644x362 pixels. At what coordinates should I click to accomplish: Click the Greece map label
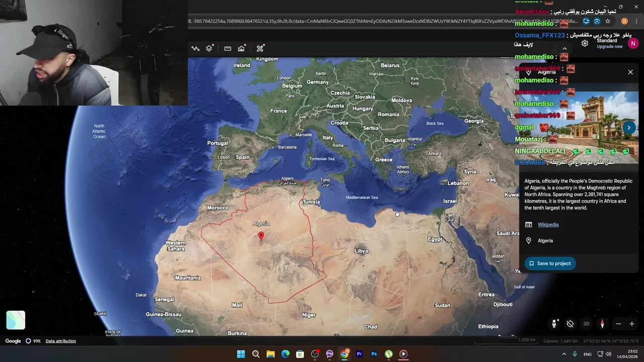384,160
